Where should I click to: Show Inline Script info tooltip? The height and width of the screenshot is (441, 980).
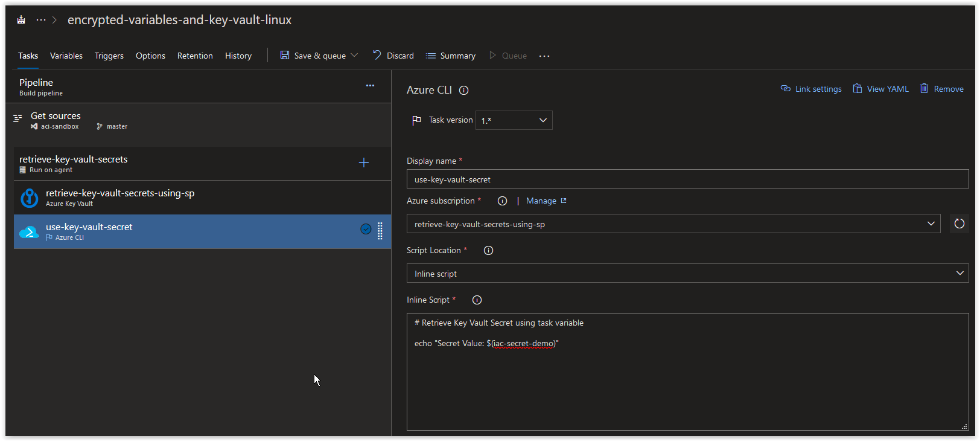point(477,300)
